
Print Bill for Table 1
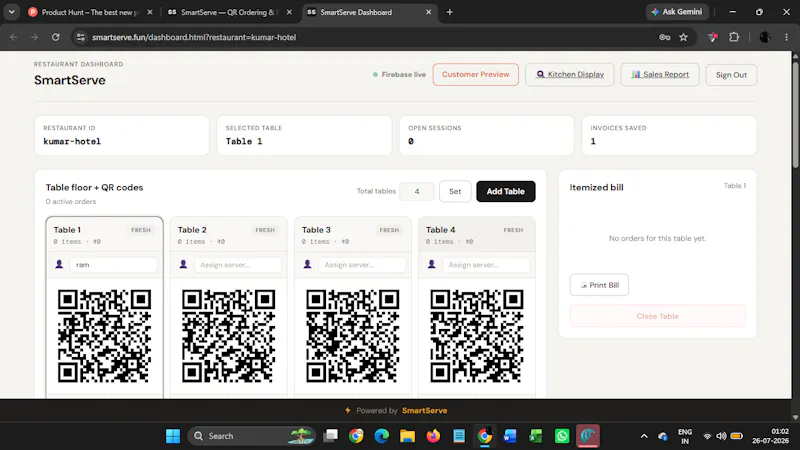(x=599, y=285)
